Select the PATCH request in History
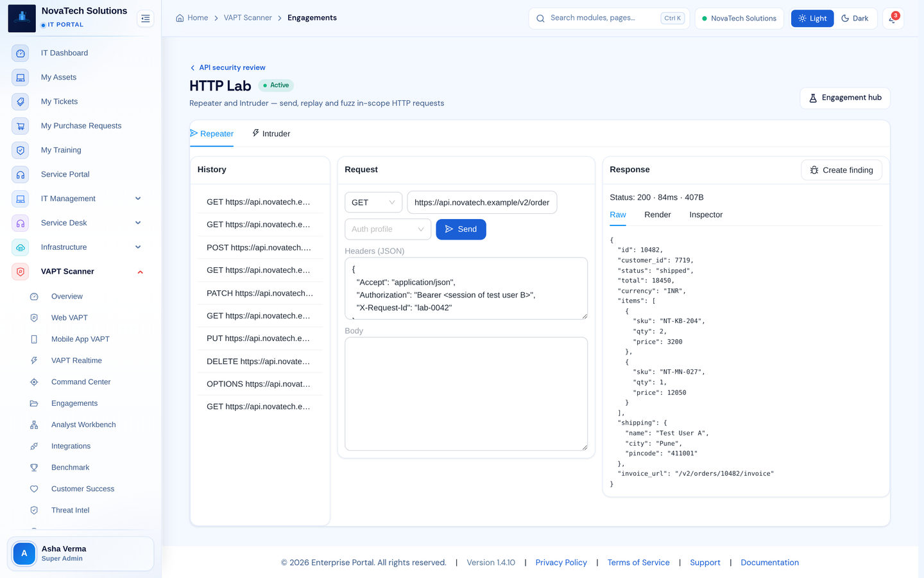 pyautogui.click(x=260, y=293)
